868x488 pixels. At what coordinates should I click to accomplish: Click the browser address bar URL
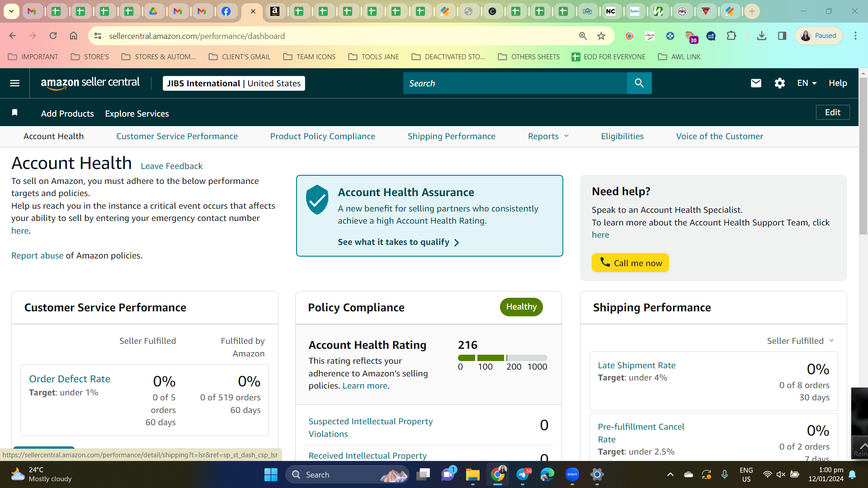point(197,36)
